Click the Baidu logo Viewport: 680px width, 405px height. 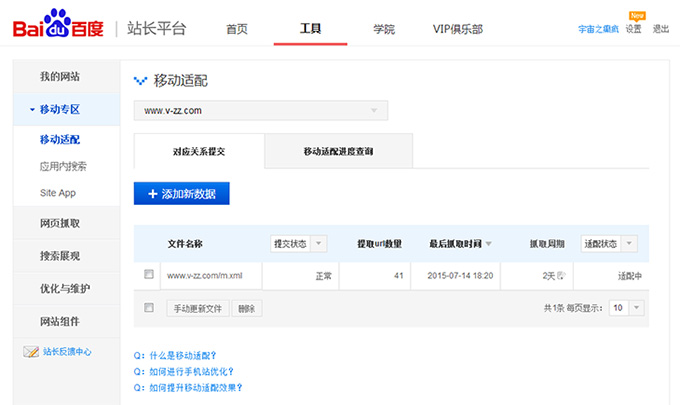tap(57, 28)
